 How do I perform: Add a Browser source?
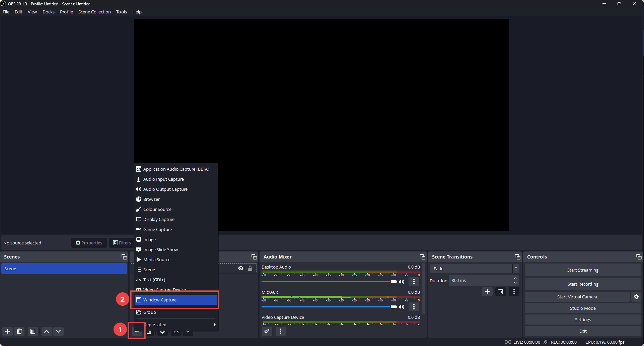coord(176,199)
